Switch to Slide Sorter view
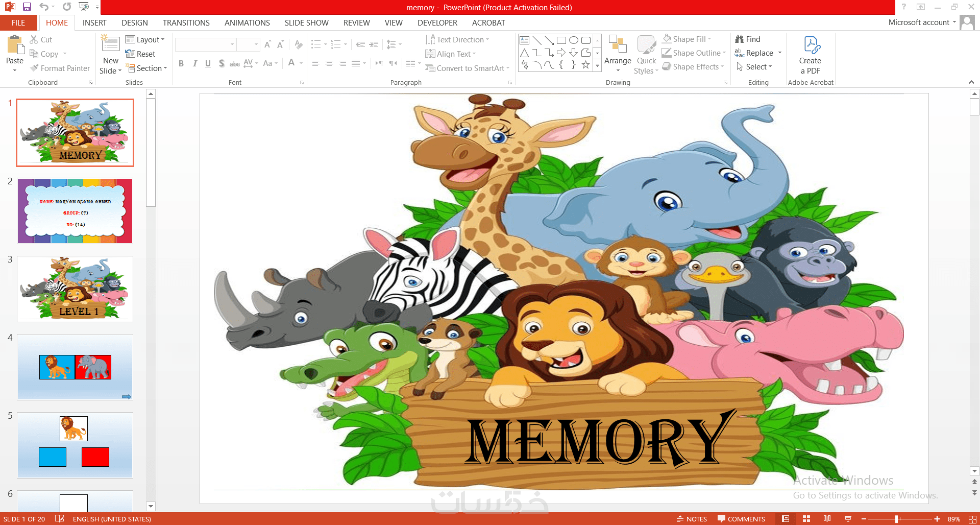 click(x=806, y=519)
